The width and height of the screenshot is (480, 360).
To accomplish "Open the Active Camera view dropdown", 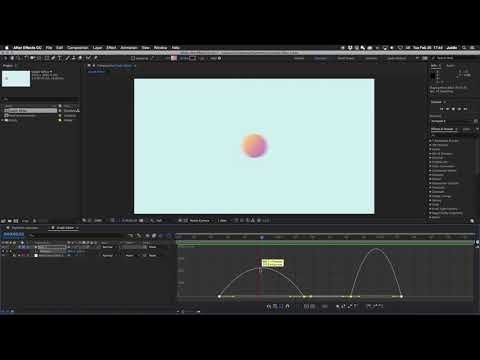I will 201,221.
